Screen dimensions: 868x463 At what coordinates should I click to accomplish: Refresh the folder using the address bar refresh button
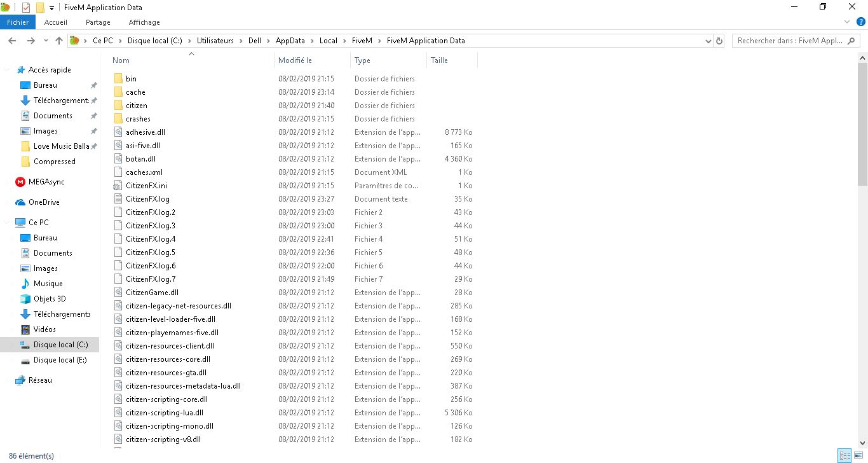click(x=719, y=41)
